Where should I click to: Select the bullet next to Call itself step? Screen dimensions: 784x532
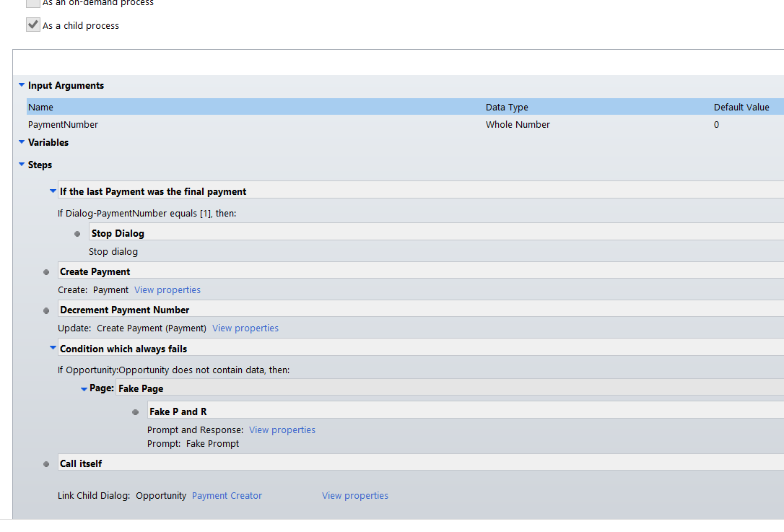pyautogui.click(x=46, y=464)
